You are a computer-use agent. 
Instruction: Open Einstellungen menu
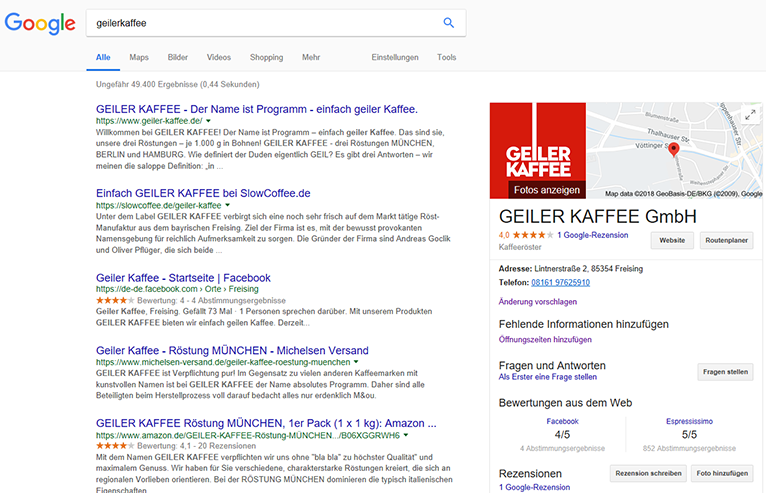click(394, 58)
